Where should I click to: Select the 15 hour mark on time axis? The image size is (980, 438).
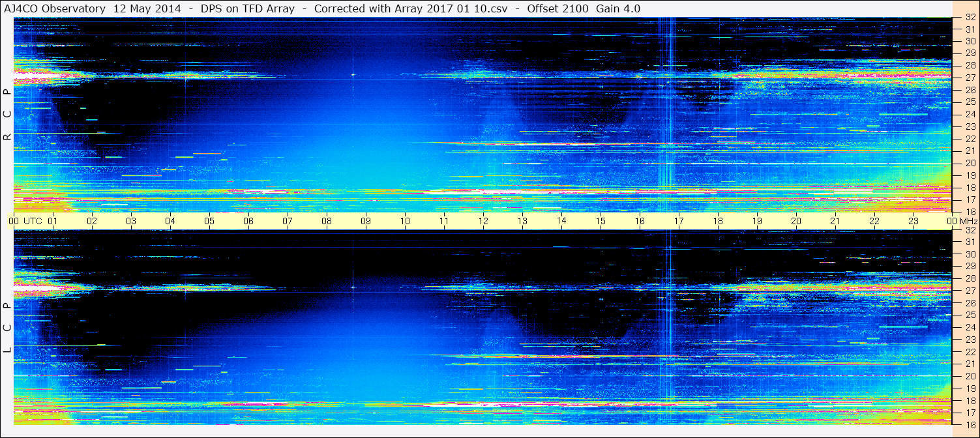[x=601, y=221]
